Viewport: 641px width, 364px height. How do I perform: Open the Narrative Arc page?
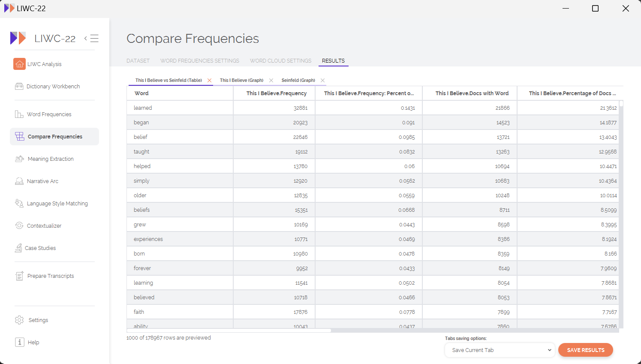[42, 181]
